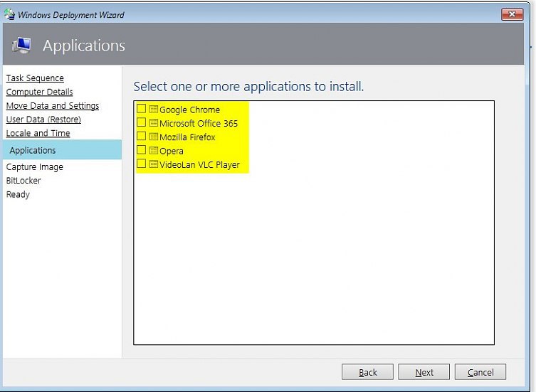Click the computer icon in the Applications header
The height and width of the screenshot is (392, 536).
click(x=22, y=46)
